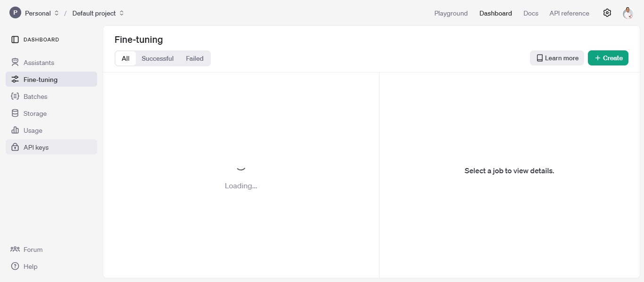The width and height of the screenshot is (644, 282).
Task: Click the Fine-tuning sliders icon
Action: [x=15, y=80]
